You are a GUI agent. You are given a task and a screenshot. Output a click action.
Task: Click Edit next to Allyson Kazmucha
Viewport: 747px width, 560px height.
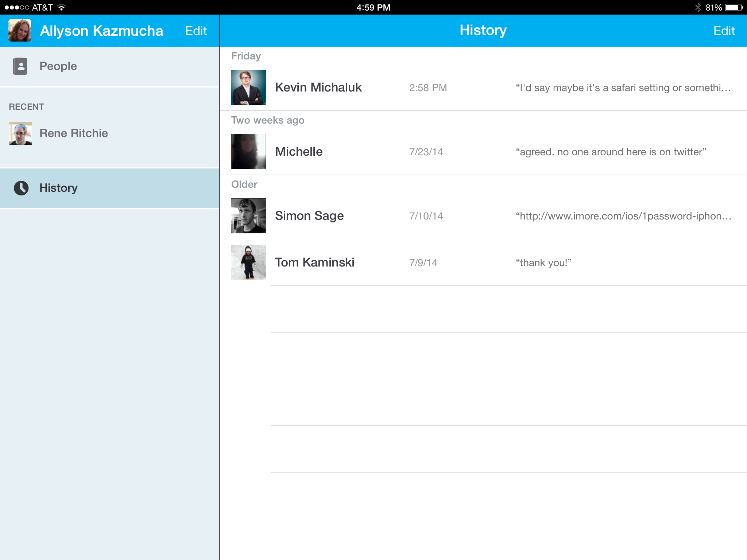point(196,31)
